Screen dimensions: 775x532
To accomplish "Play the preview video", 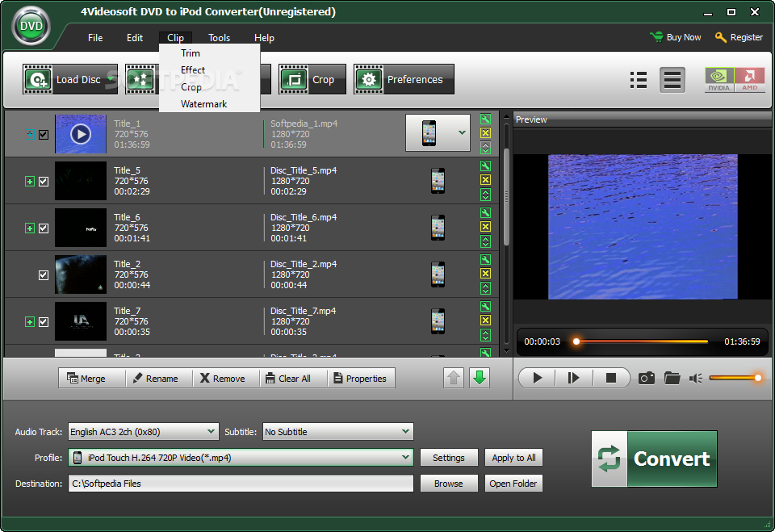I will [538, 379].
